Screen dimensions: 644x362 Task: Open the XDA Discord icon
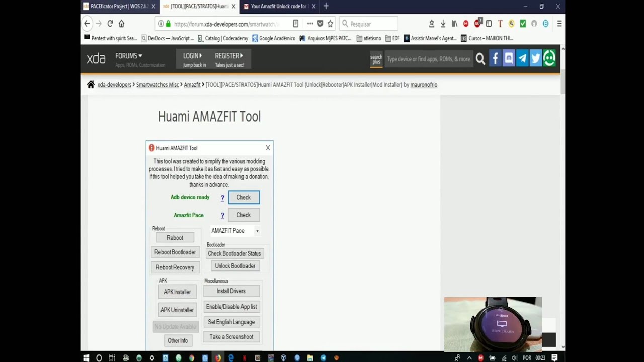509,59
